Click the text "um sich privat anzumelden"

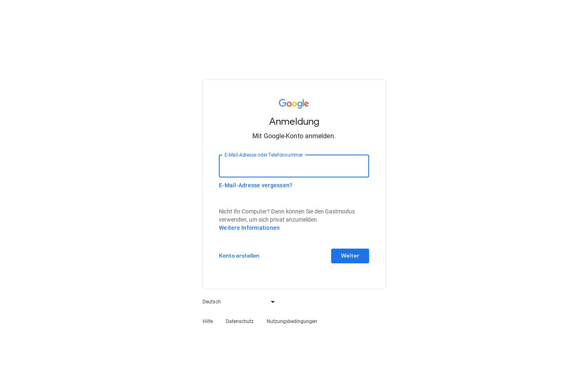coord(287,220)
